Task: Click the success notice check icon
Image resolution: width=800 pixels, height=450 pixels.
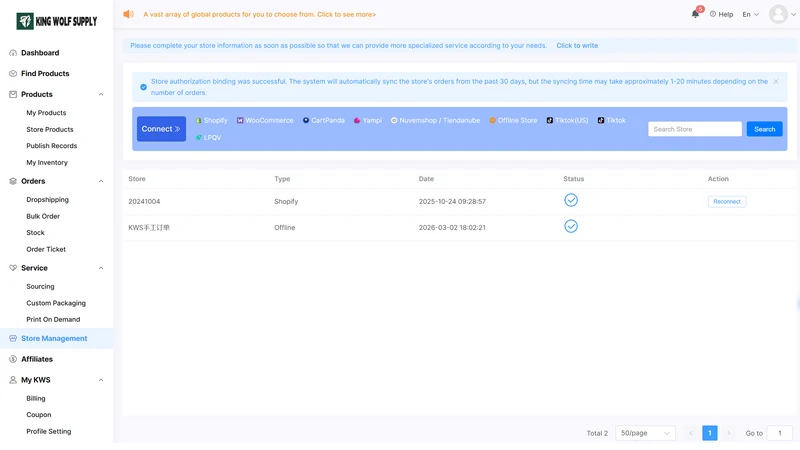Action: point(143,87)
